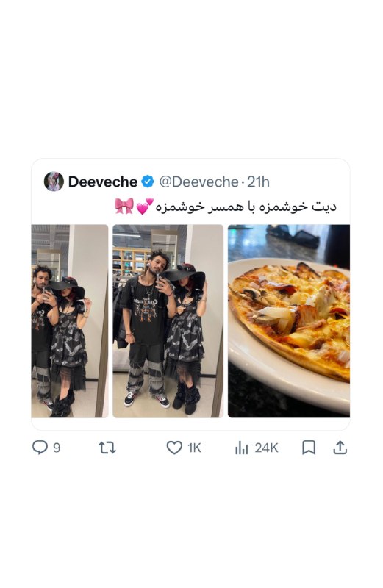Viewport: 383px width, 588px height.
Task: Open Deeveche's profile avatar
Action: (x=54, y=182)
